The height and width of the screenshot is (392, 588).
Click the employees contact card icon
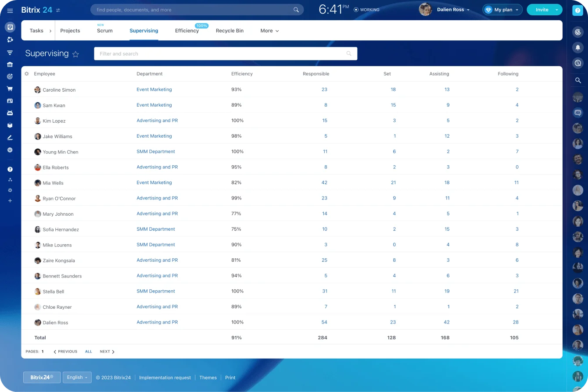point(10,100)
